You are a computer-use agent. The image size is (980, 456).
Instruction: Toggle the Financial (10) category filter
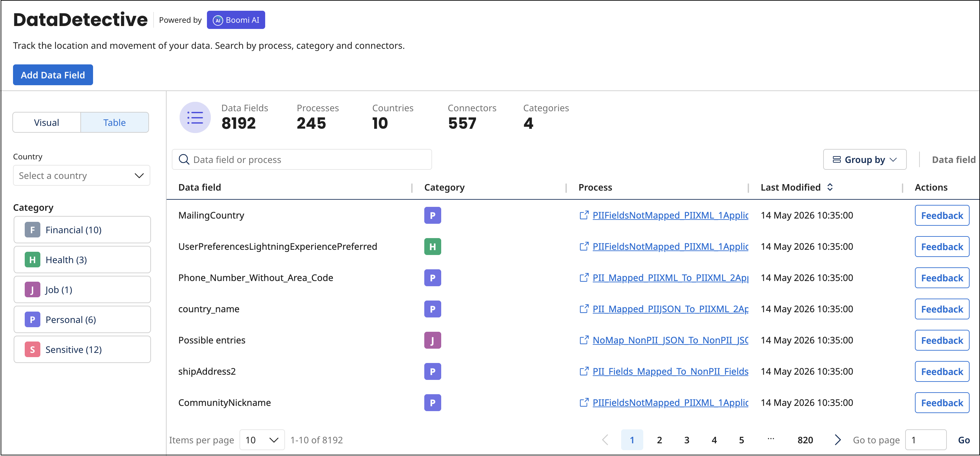(x=82, y=230)
